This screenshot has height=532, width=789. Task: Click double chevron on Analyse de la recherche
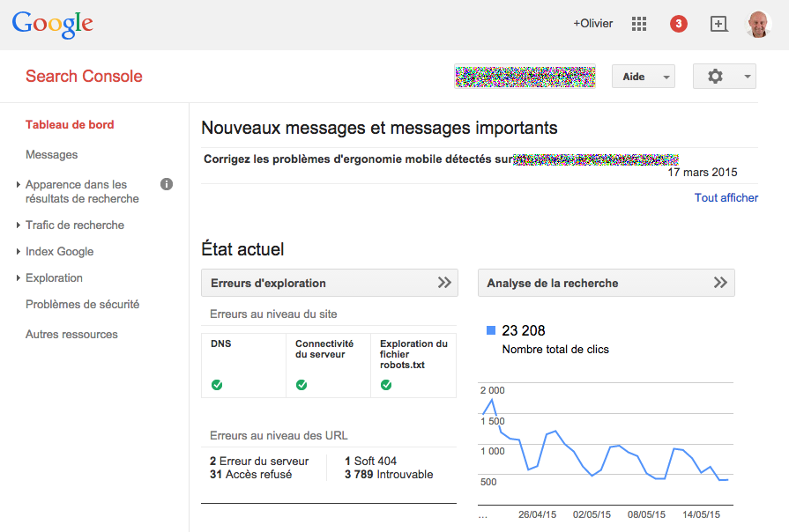coord(720,283)
